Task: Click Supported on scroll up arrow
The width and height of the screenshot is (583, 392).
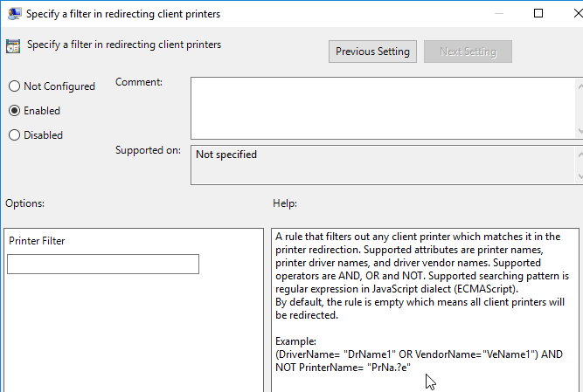Action: tap(580, 155)
